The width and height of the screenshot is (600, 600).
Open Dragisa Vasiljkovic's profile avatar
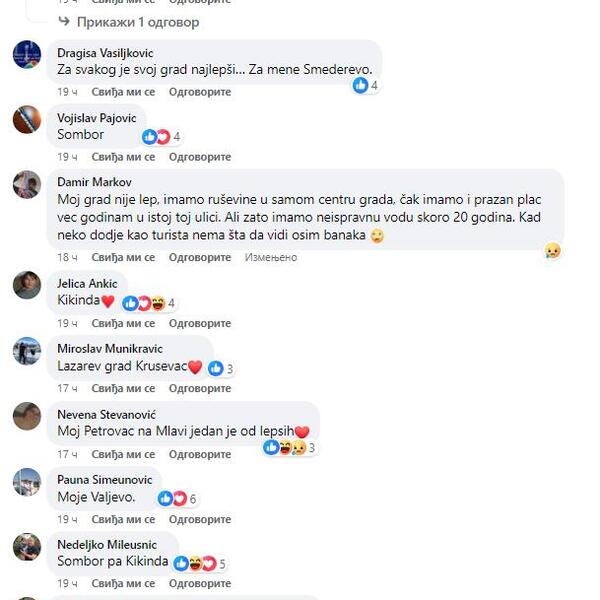(27, 54)
